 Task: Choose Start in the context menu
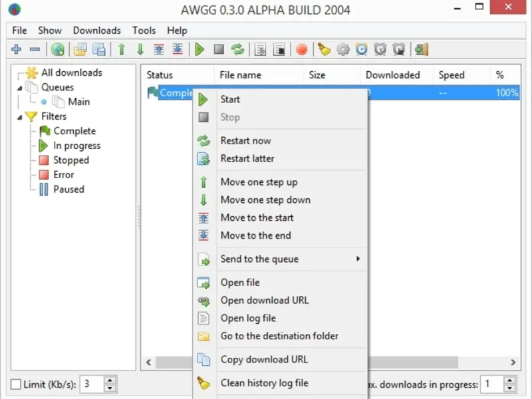280,99
